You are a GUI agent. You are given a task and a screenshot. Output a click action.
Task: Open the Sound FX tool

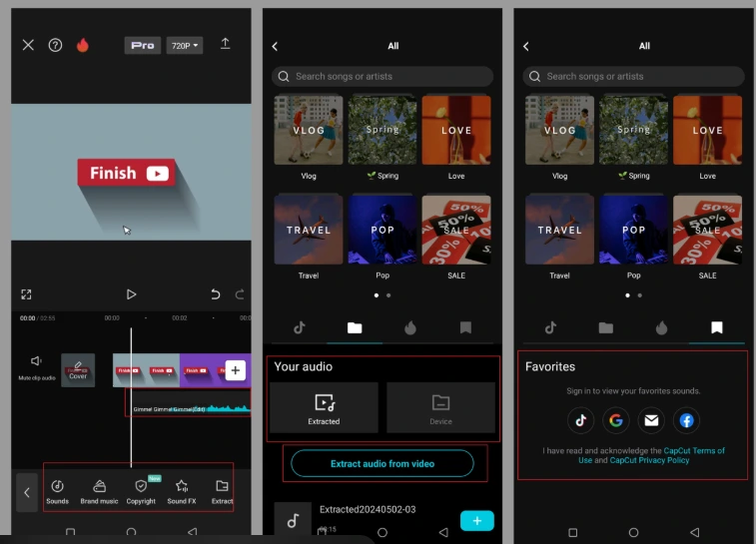tap(182, 492)
